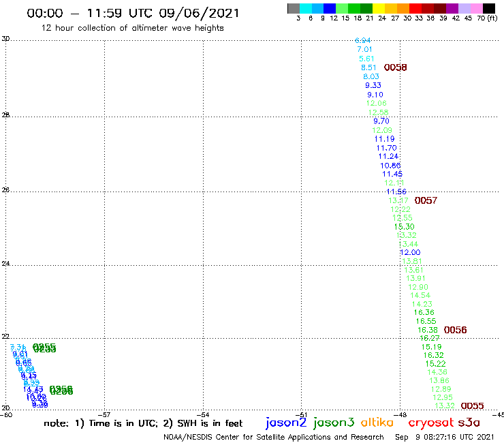
Task: Click the 0057 time marker
Action: click(426, 201)
